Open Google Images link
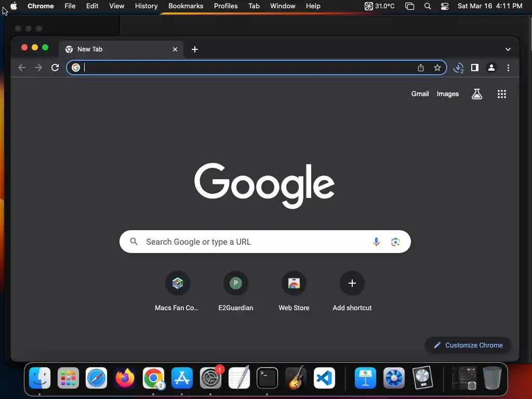The width and height of the screenshot is (532, 399). 447,94
